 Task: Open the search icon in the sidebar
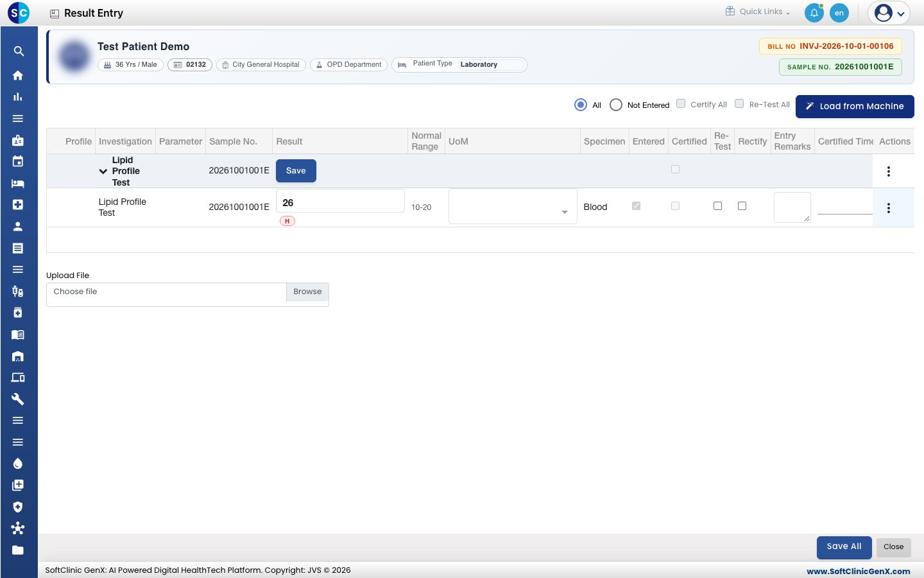pyautogui.click(x=18, y=51)
